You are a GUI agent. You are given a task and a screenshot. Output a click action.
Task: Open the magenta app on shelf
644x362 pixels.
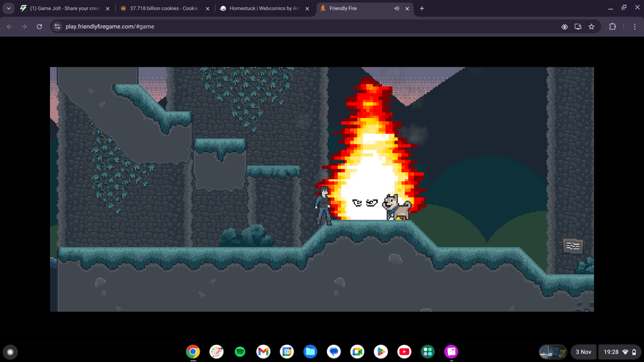pyautogui.click(x=451, y=352)
